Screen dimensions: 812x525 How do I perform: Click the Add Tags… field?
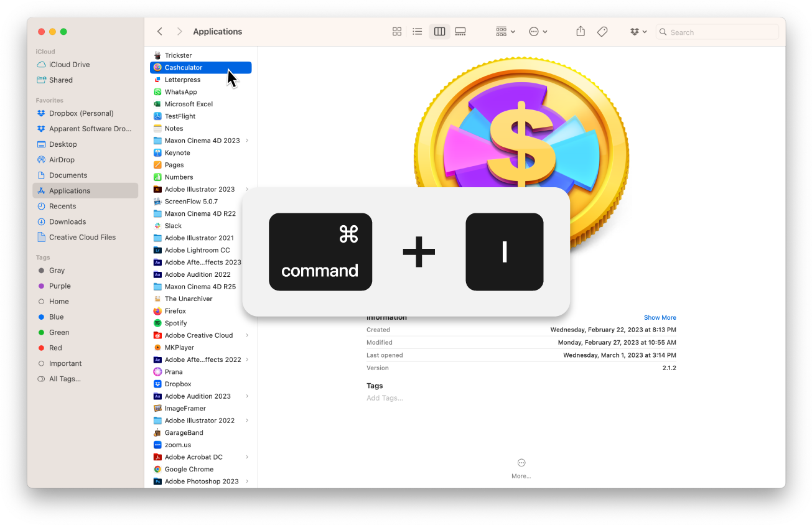(x=385, y=398)
